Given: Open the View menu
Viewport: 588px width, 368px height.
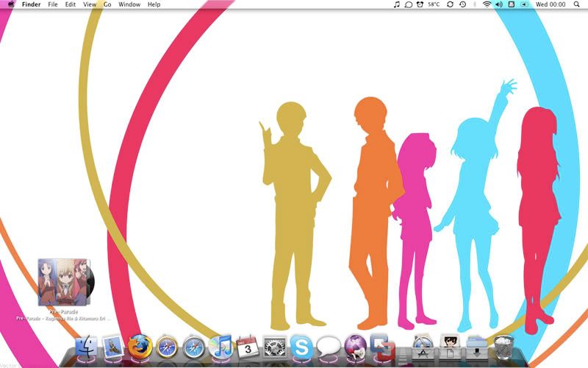Looking at the screenshot, I should (90, 4).
